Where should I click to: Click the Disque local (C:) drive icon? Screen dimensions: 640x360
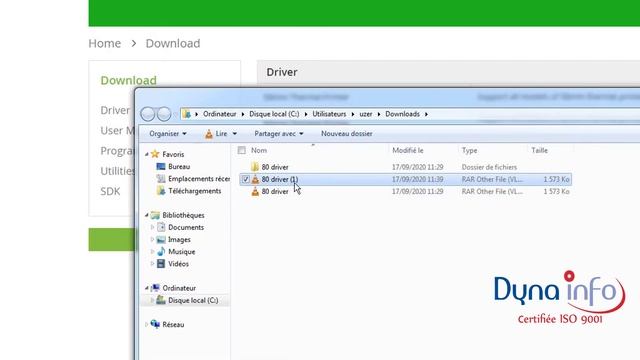[161, 300]
